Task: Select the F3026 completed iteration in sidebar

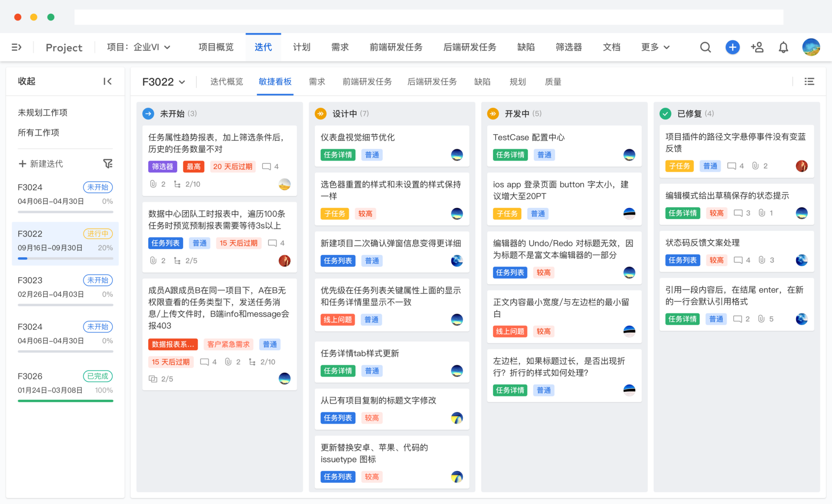Action: [30, 376]
